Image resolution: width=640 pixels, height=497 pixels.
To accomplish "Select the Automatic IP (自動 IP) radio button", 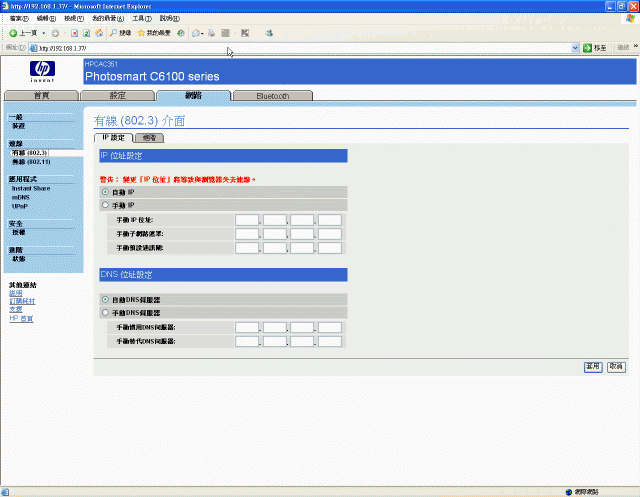I will point(105,192).
